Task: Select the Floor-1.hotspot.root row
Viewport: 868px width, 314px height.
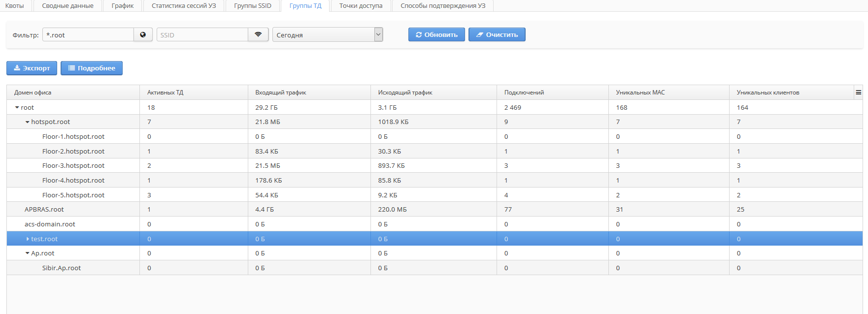Action: click(434, 136)
